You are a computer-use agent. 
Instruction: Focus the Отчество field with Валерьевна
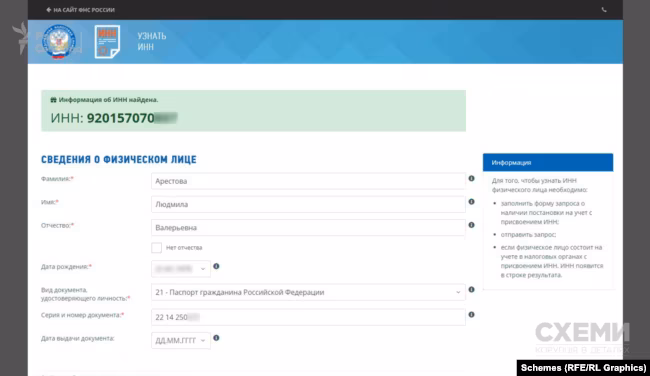pos(308,228)
